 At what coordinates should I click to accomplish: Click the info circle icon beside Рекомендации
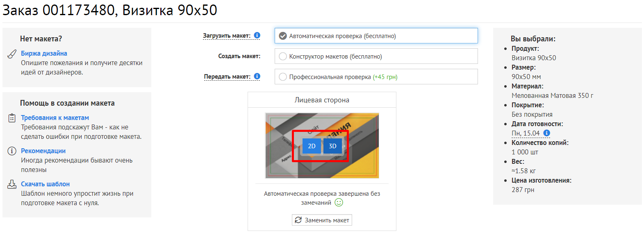12,151
